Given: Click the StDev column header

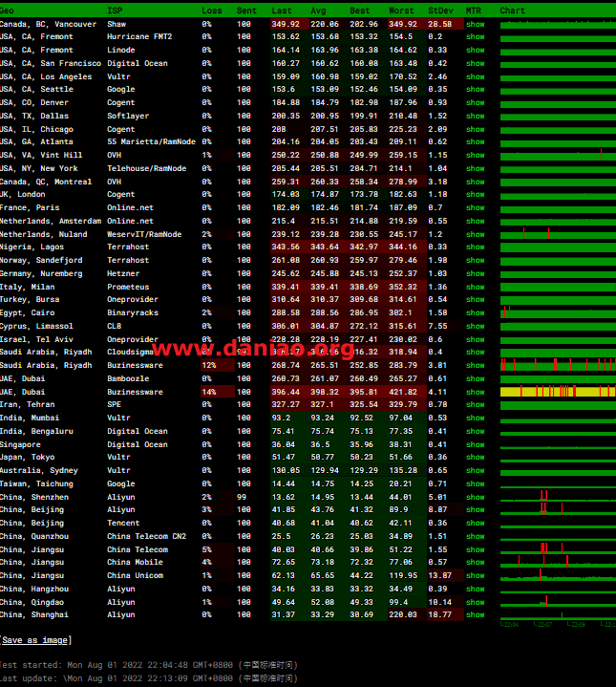Looking at the screenshot, I should (441, 11).
